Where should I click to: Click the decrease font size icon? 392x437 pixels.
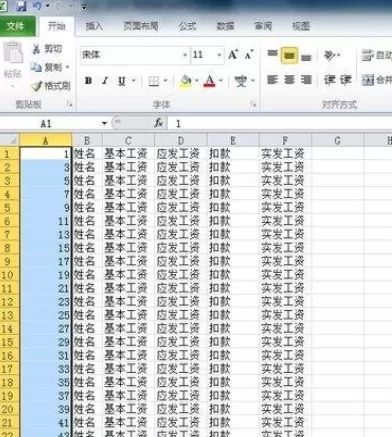pos(249,54)
